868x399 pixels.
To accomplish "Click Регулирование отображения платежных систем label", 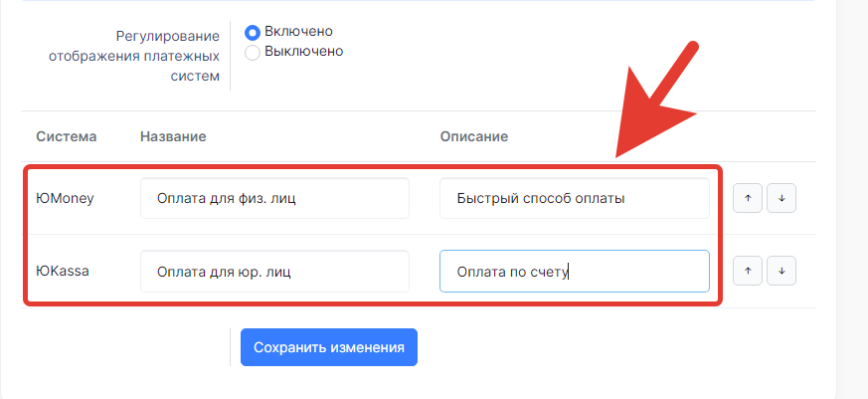I will point(134,56).
